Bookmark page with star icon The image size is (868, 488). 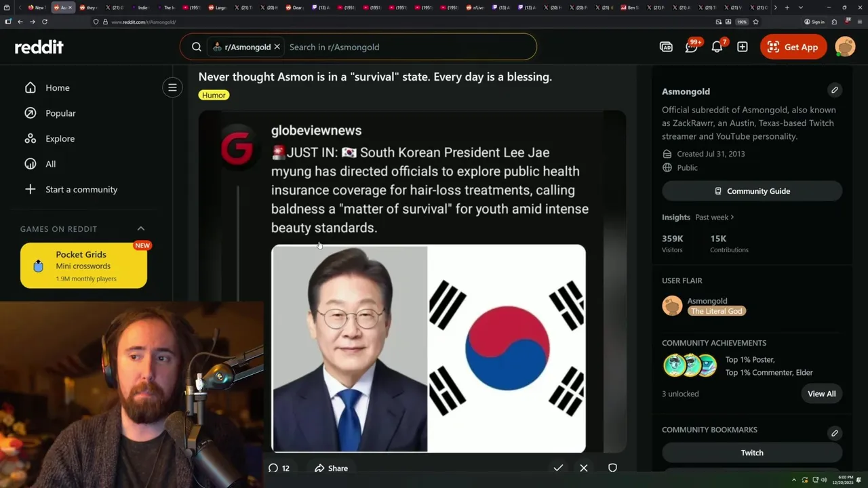coord(755,22)
